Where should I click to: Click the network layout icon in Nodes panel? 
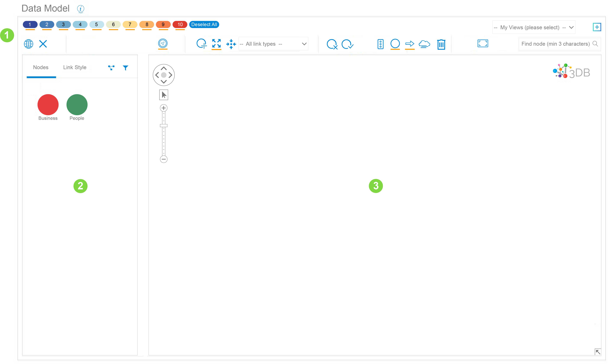111,68
